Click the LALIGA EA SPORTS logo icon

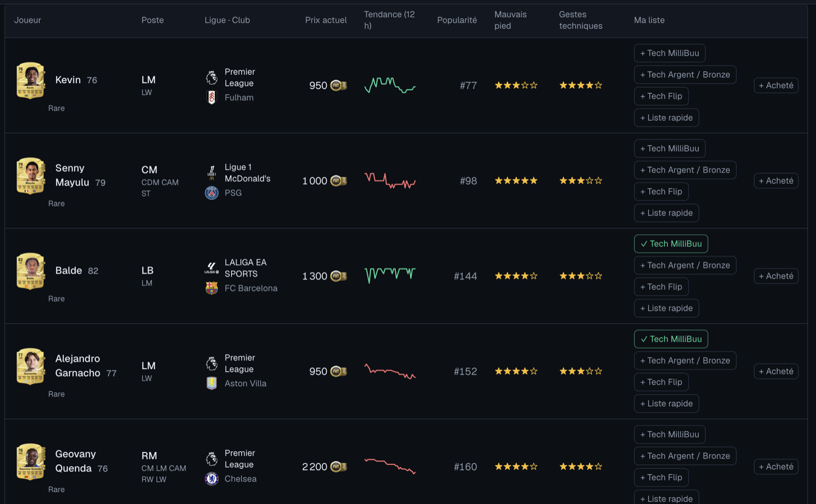pyautogui.click(x=212, y=268)
